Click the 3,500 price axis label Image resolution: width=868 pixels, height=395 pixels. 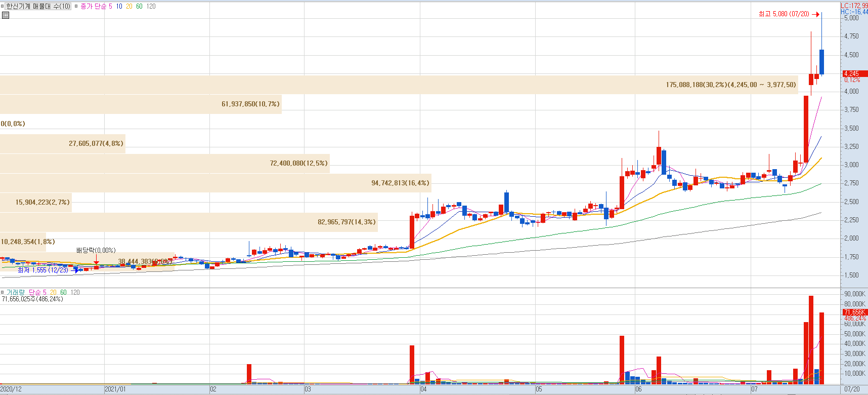851,129
